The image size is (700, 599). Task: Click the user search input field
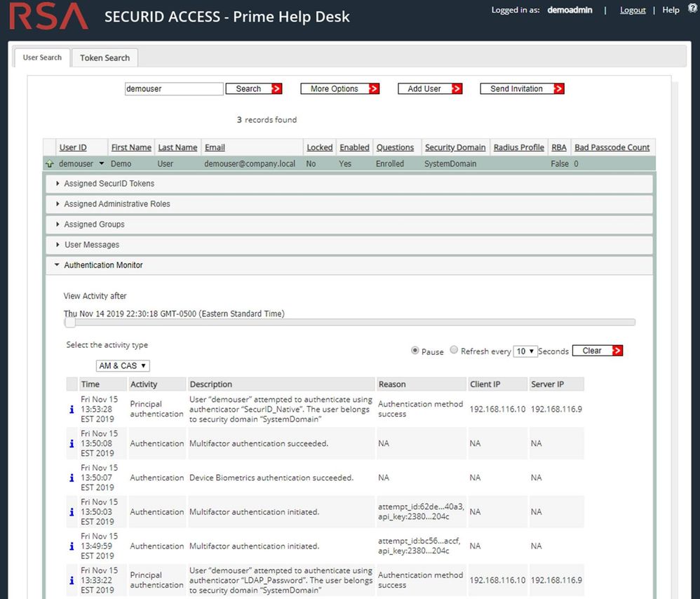[x=174, y=89]
